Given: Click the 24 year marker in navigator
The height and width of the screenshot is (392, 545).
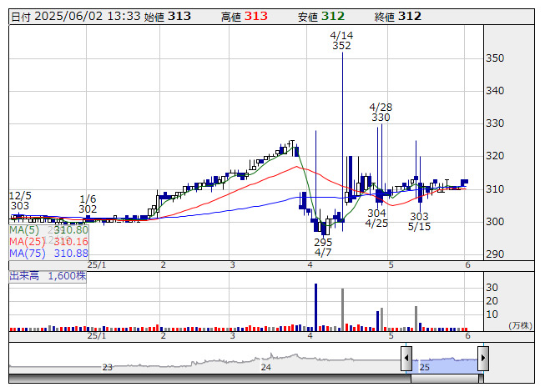Looking at the screenshot, I should pos(266,367).
